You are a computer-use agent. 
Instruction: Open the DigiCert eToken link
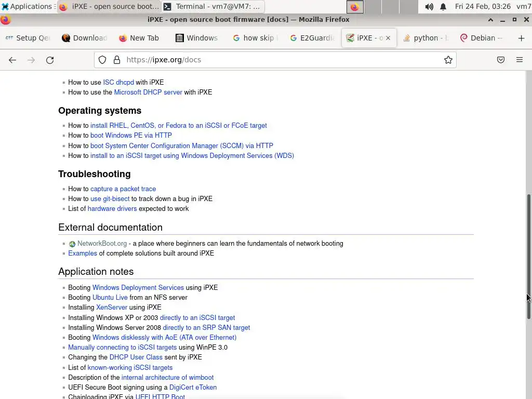point(193,388)
